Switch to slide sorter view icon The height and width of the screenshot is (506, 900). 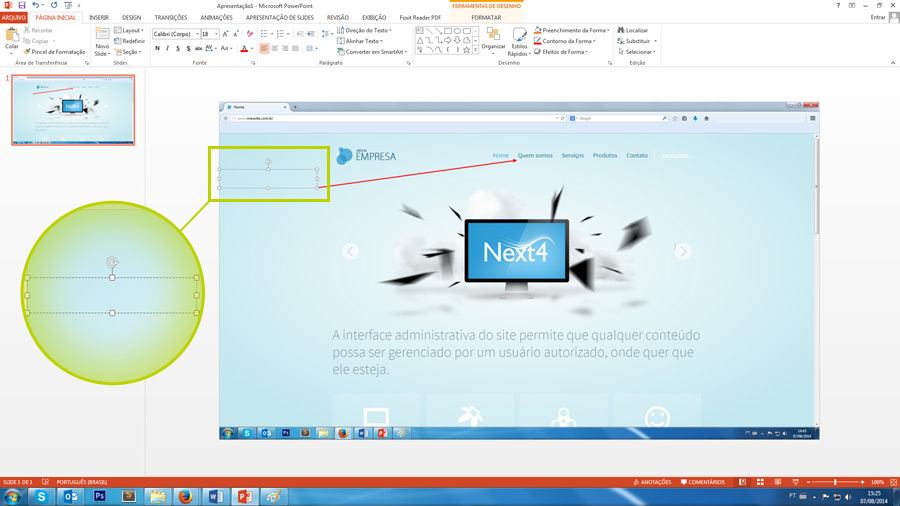click(x=760, y=482)
